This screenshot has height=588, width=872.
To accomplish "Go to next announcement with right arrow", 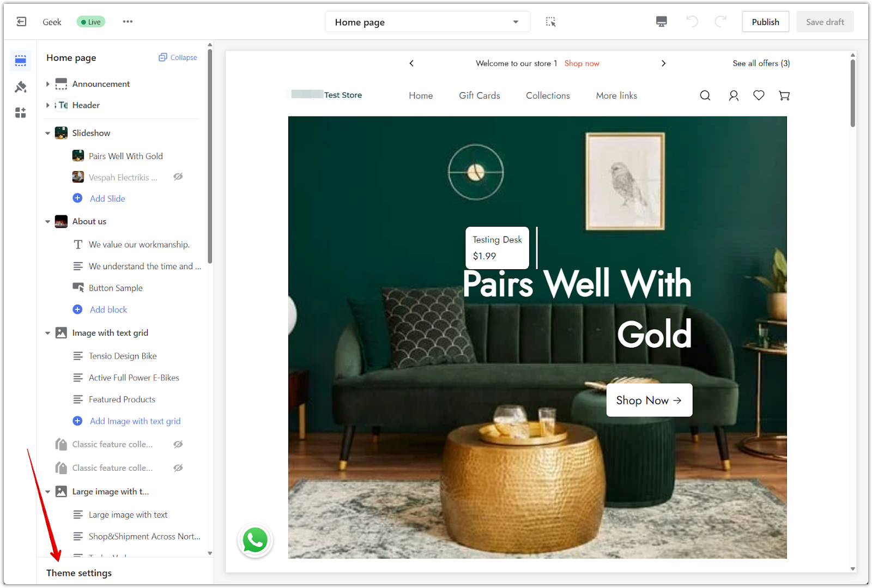I will point(663,63).
